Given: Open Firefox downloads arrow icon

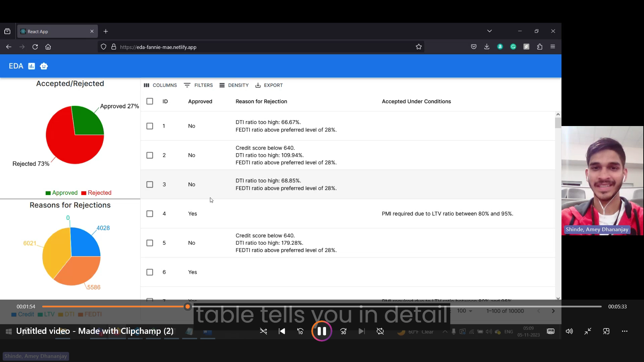Looking at the screenshot, I should (x=487, y=47).
